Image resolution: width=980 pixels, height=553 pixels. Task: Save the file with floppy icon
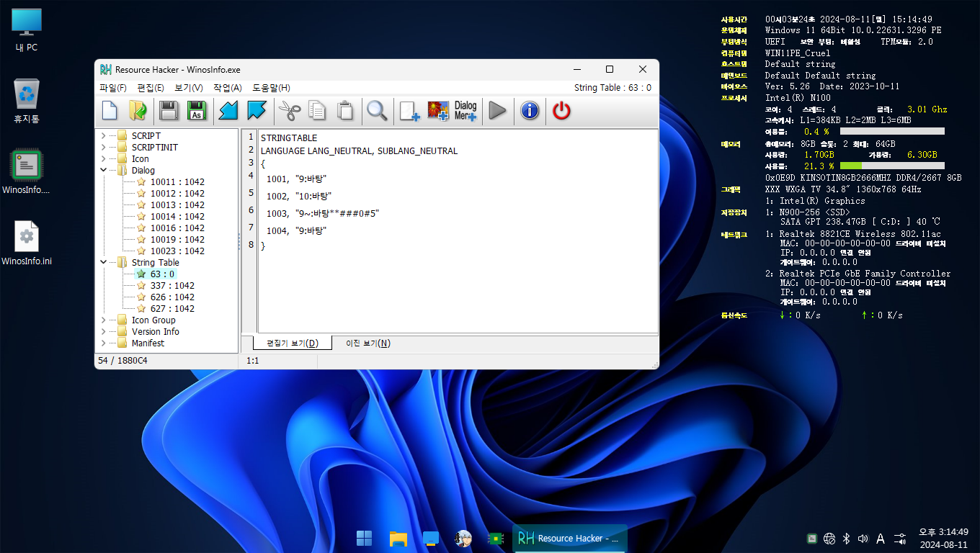click(169, 110)
